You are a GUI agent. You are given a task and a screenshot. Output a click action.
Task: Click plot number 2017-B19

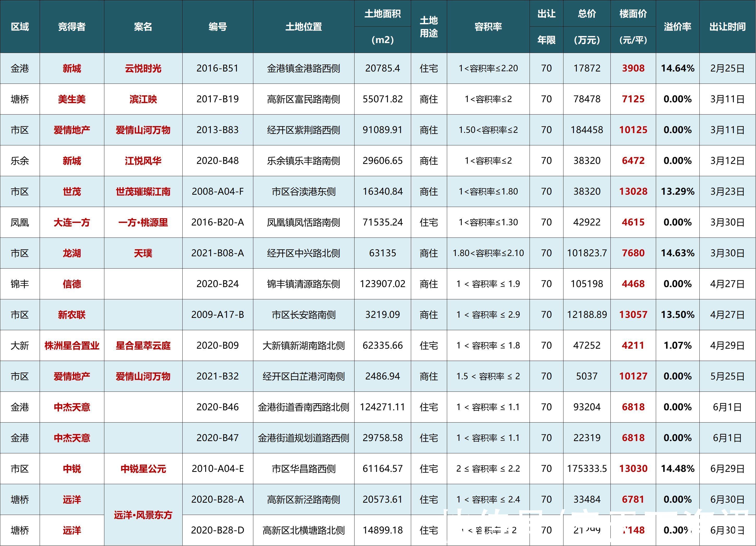click(x=218, y=99)
